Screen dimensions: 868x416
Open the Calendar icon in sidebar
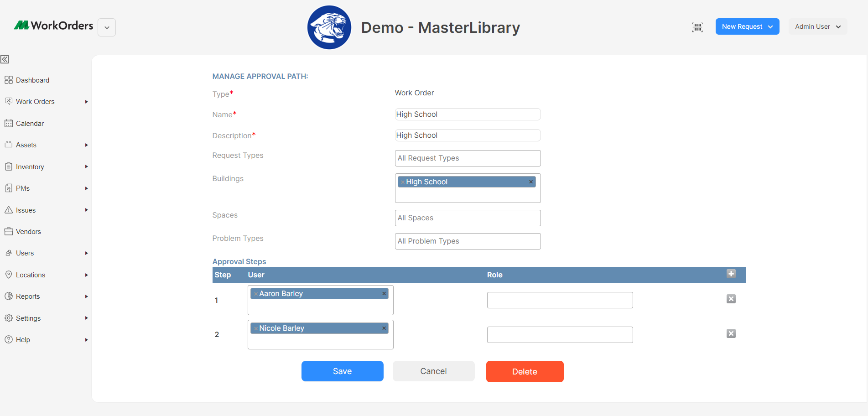[9, 123]
